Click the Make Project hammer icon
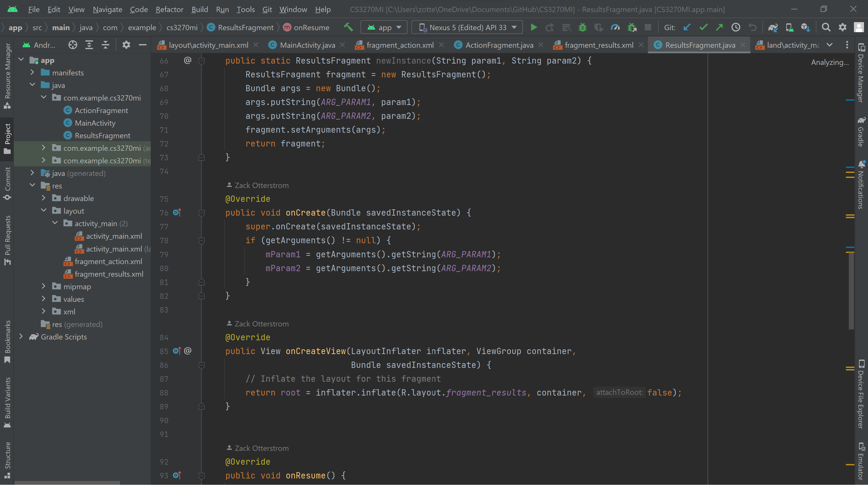868x485 pixels. coord(348,27)
